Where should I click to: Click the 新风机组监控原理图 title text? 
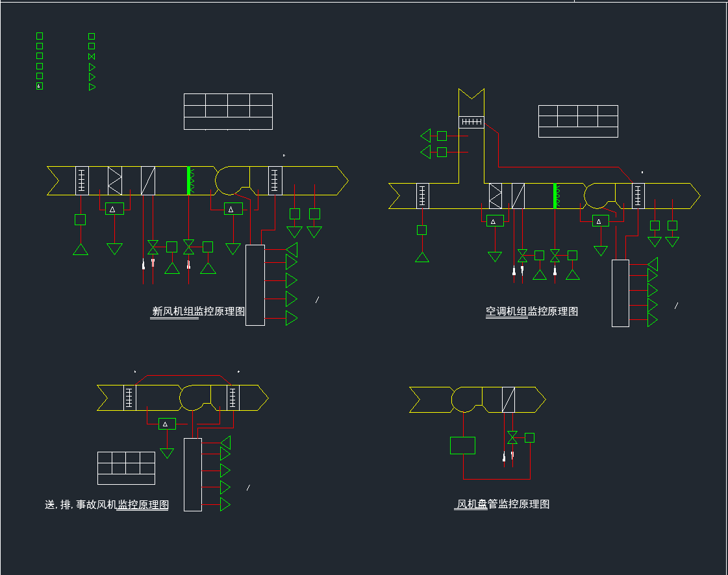pos(198,312)
